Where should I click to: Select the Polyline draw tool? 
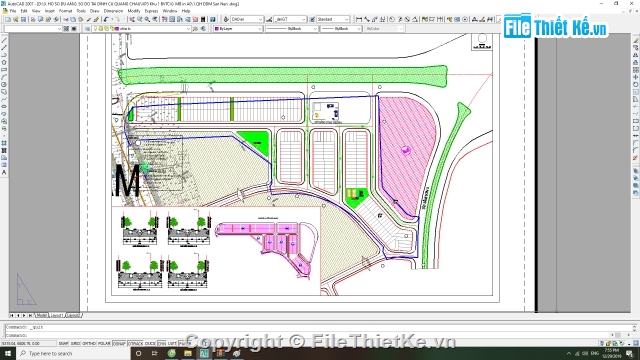pyautogui.click(x=4, y=55)
